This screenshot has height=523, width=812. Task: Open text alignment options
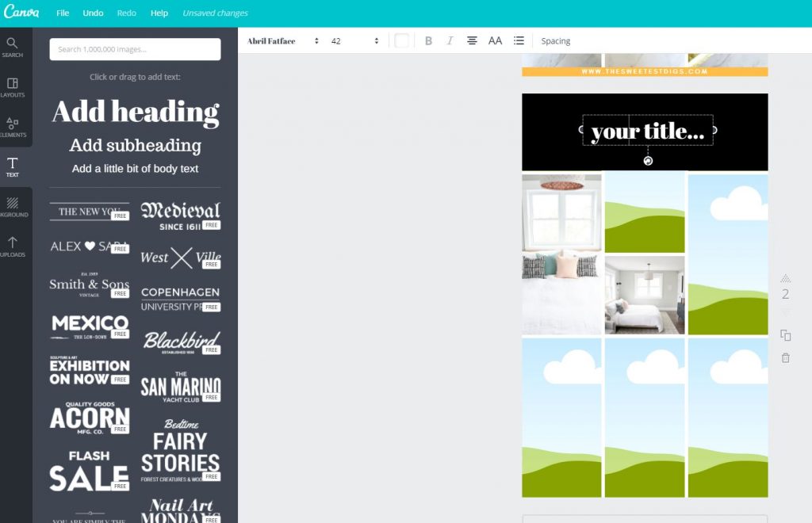(472, 40)
